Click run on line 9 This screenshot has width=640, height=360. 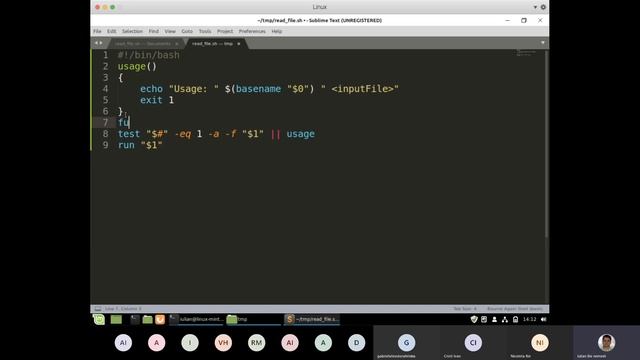(126, 145)
